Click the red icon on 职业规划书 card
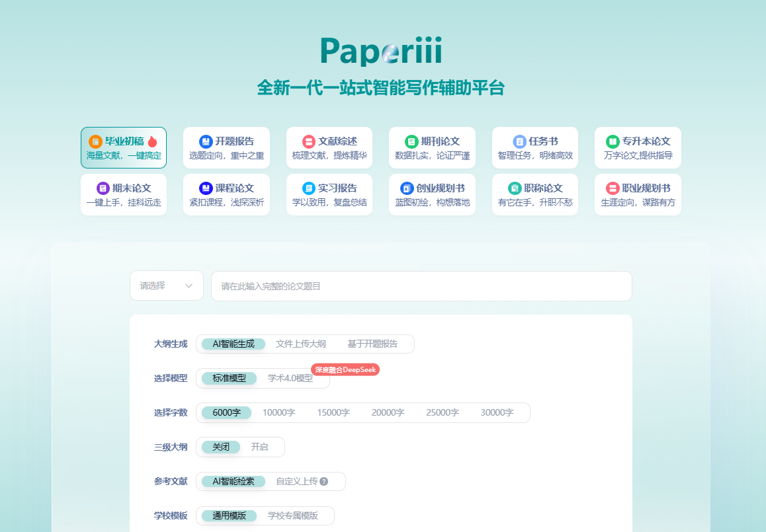 pyautogui.click(x=613, y=188)
